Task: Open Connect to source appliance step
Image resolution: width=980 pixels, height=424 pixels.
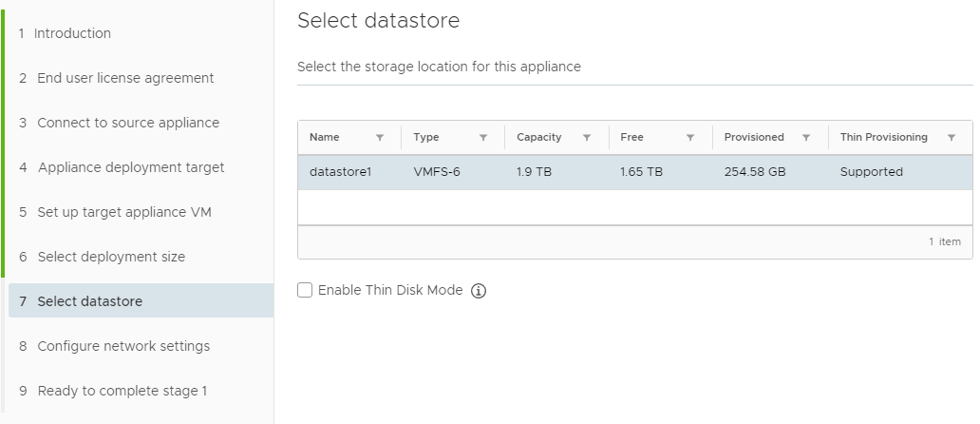Action: pyautogui.click(x=119, y=123)
